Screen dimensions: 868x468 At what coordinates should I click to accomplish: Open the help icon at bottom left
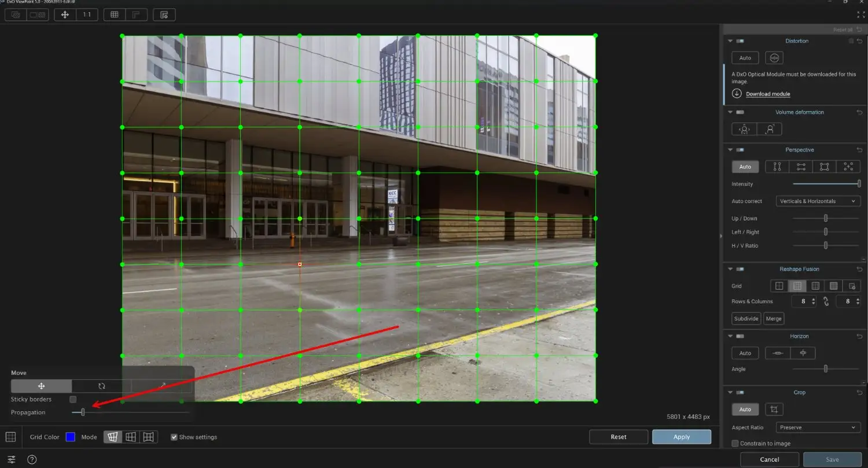coord(32,459)
